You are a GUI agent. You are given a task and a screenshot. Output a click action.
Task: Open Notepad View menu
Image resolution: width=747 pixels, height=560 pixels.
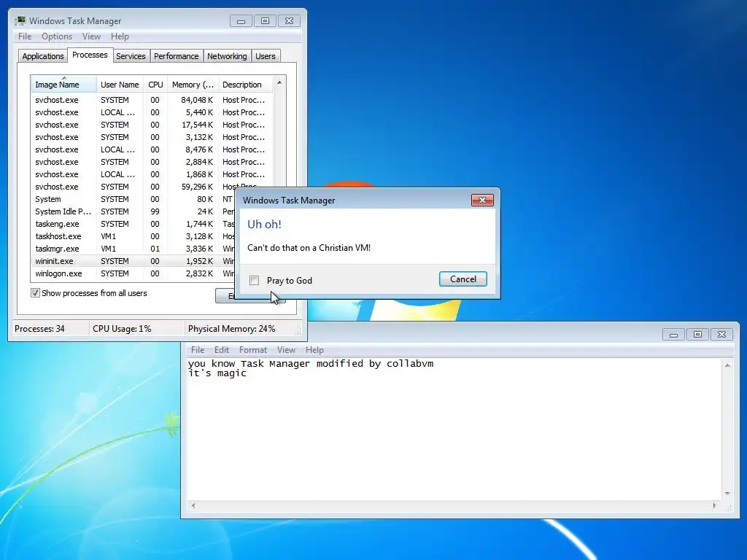(286, 350)
